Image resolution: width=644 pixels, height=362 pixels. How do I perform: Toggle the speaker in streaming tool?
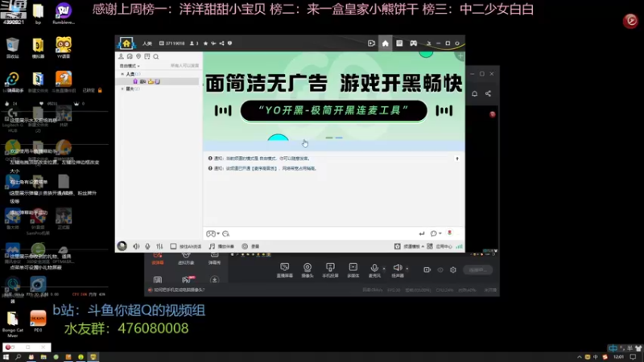click(x=398, y=270)
